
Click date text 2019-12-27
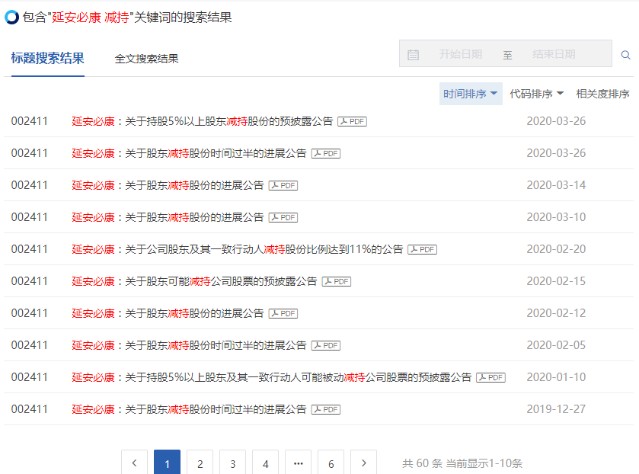pos(556,409)
